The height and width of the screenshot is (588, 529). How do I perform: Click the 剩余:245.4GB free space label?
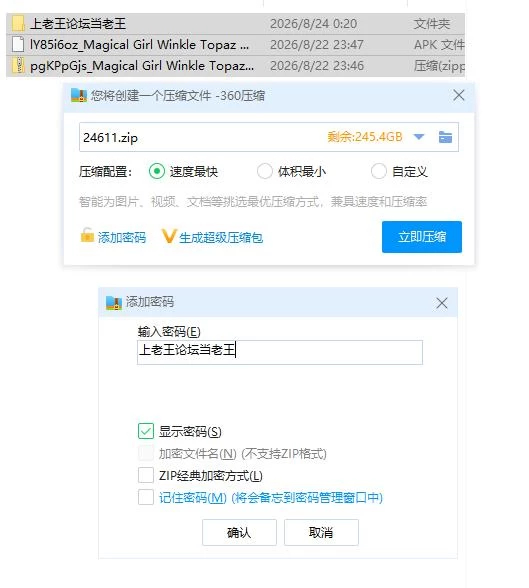click(365, 137)
